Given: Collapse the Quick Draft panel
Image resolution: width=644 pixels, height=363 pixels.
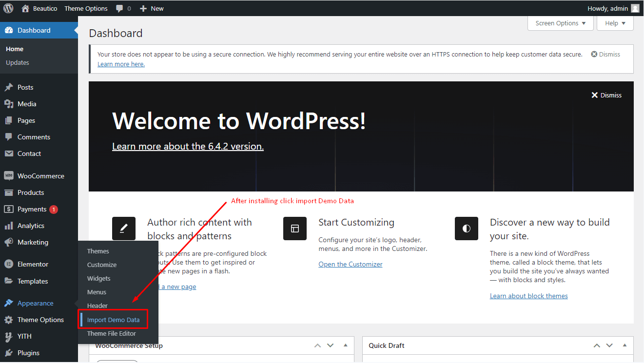Looking at the screenshot, I should [624, 345].
